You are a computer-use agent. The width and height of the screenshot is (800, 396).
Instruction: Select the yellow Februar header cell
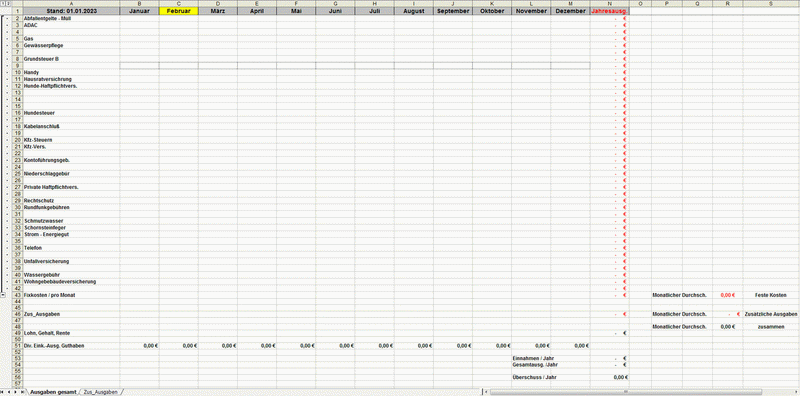click(x=179, y=11)
